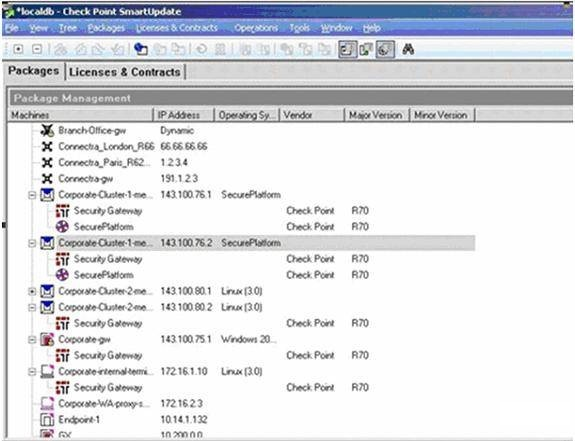Click the Major Version column header
The width and height of the screenshot is (575, 441).
pos(376,115)
